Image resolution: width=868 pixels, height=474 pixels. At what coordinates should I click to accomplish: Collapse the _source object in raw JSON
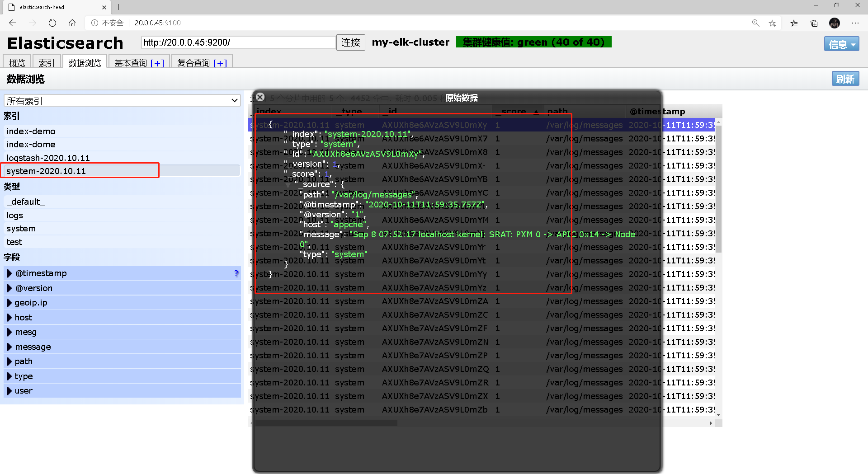pos(288,184)
